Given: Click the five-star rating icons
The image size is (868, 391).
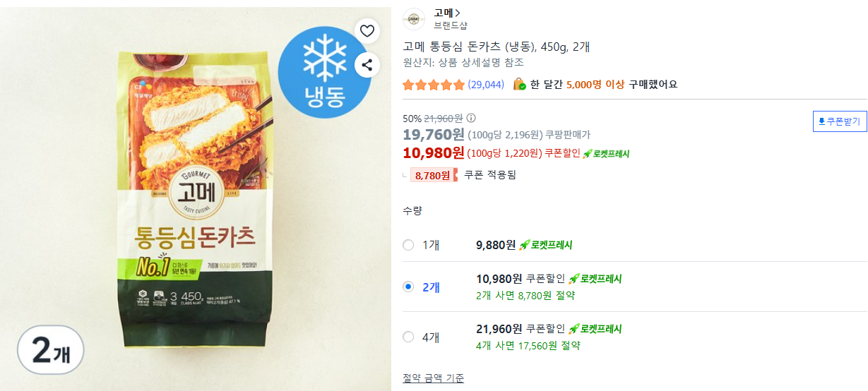Looking at the screenshot, I should pos(434,85).
